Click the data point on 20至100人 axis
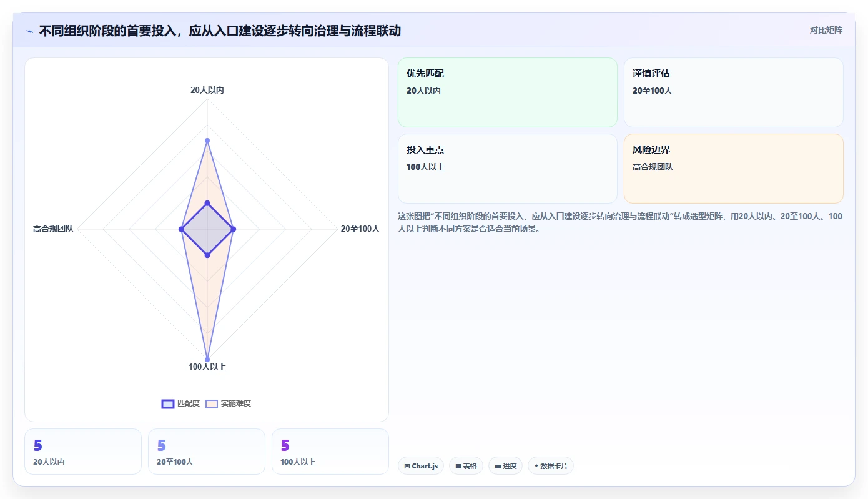868x499 pixels. (x=234, y=229)
